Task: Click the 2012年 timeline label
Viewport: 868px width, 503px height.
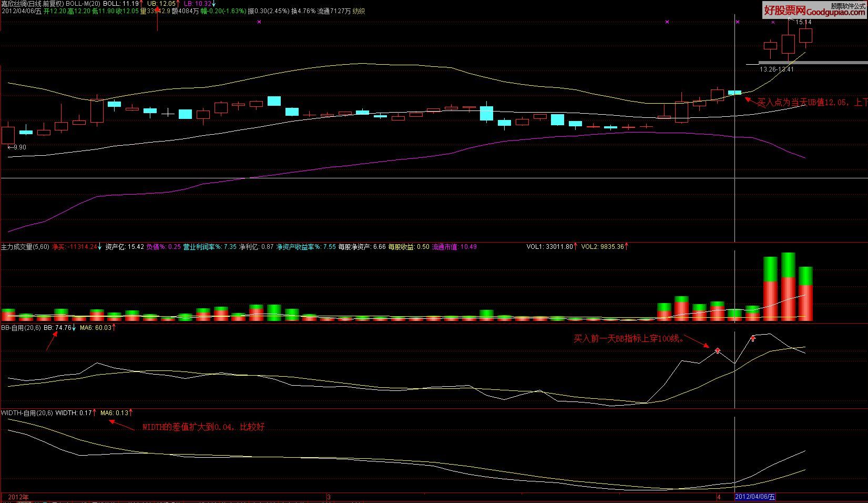Action: click(18, 497)
